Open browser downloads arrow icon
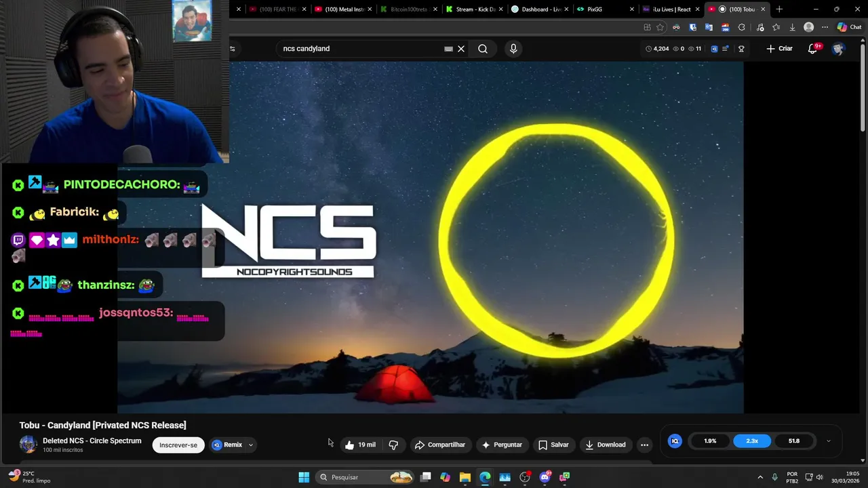 tap(792, 27)
